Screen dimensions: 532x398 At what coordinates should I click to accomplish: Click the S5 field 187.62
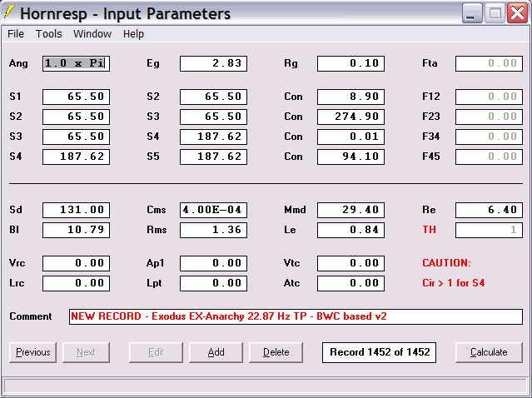(213, 157)
